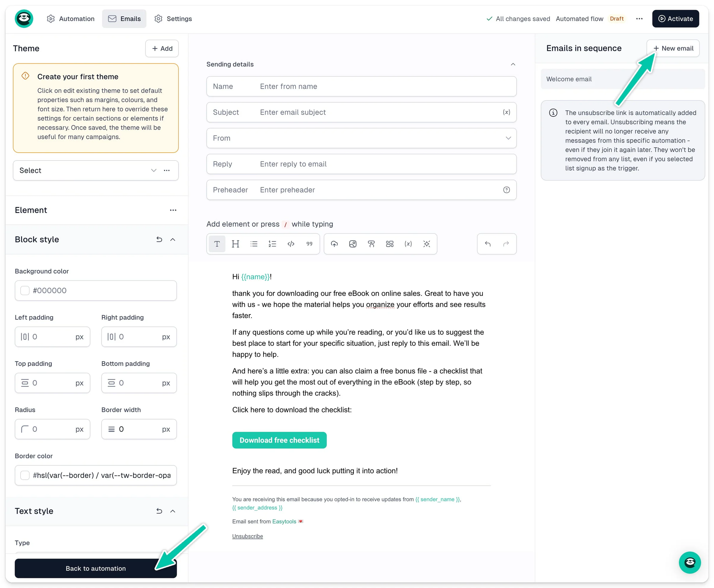Click the Reply to email field
The height and width of the screenshot is (588, 714).
point(361,164)
